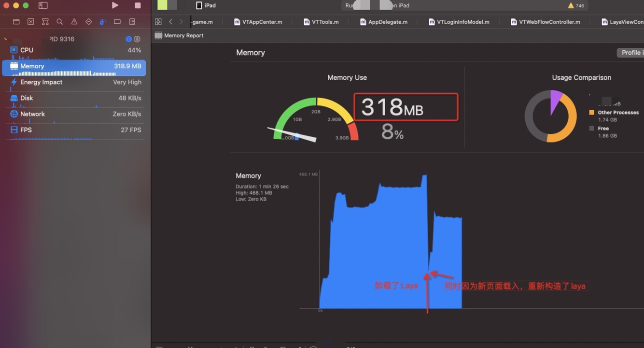This screenshot has height=348, width=644.
Task: Switch to the VTAppCenter.m tab
Action: coord(258,22)
